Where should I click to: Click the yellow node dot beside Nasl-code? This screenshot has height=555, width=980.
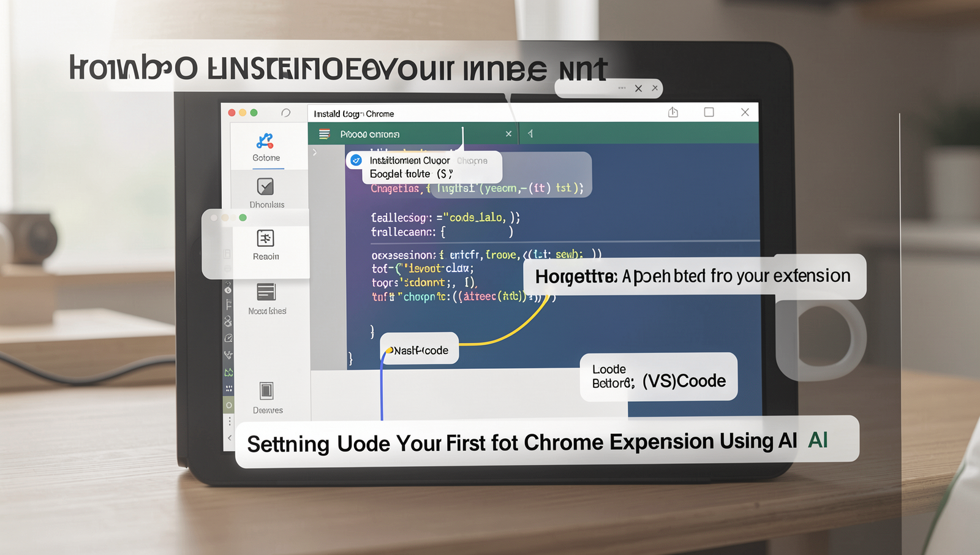coord(389,350)
